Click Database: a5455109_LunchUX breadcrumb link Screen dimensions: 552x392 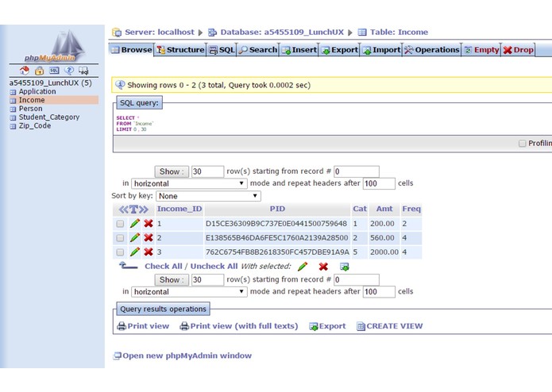(282, 32)
